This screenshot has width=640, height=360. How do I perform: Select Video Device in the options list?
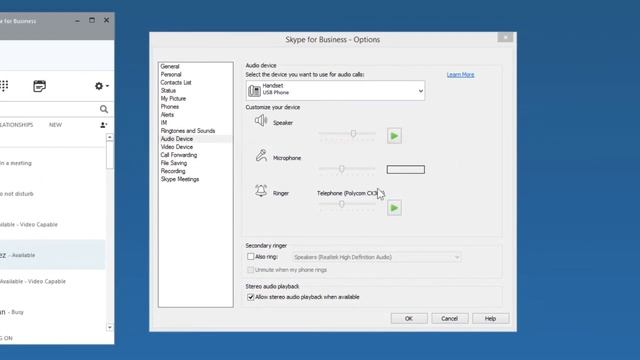click(177, 147)
